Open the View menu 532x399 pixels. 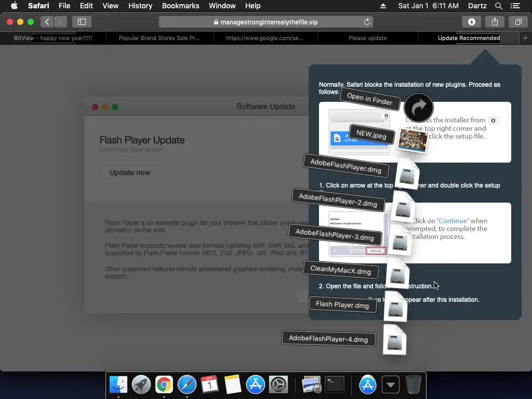[x=110, y=6]
